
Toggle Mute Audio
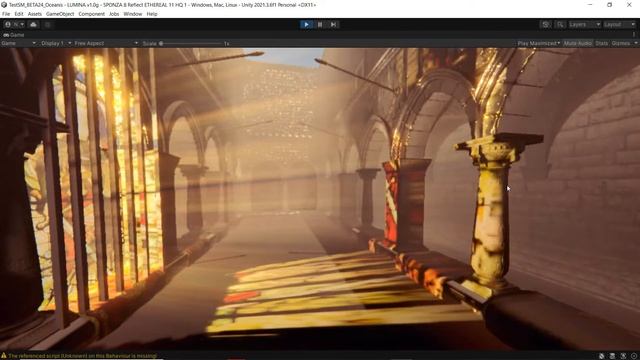pyautogui.click(x=578, y=43)
